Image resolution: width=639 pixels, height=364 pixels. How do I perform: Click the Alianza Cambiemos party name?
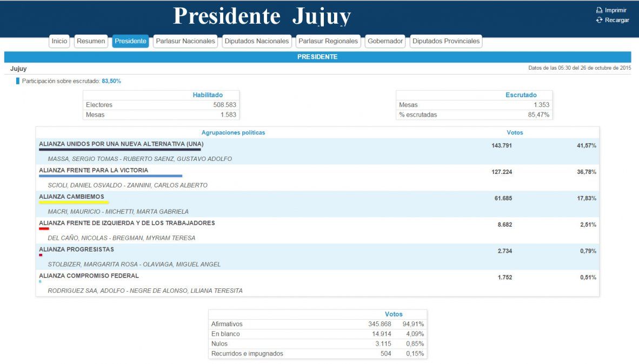71,197
